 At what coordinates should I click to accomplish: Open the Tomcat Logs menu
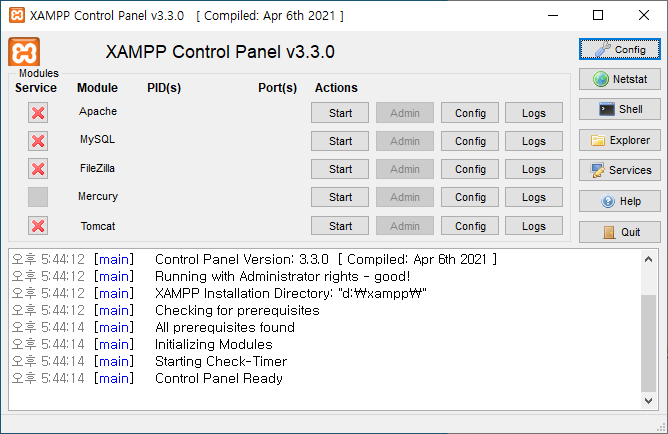[x=534, y=226]
